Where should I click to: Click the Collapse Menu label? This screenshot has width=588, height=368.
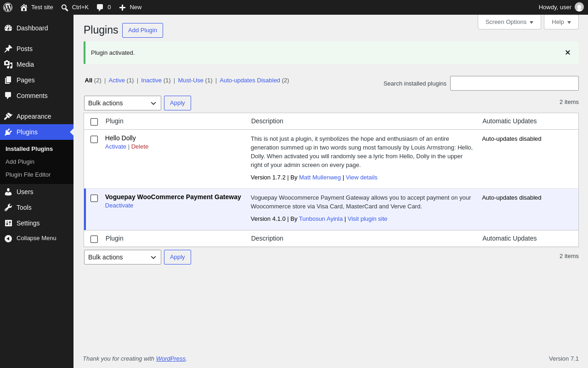pyautogui.click(x=36, y=238)
